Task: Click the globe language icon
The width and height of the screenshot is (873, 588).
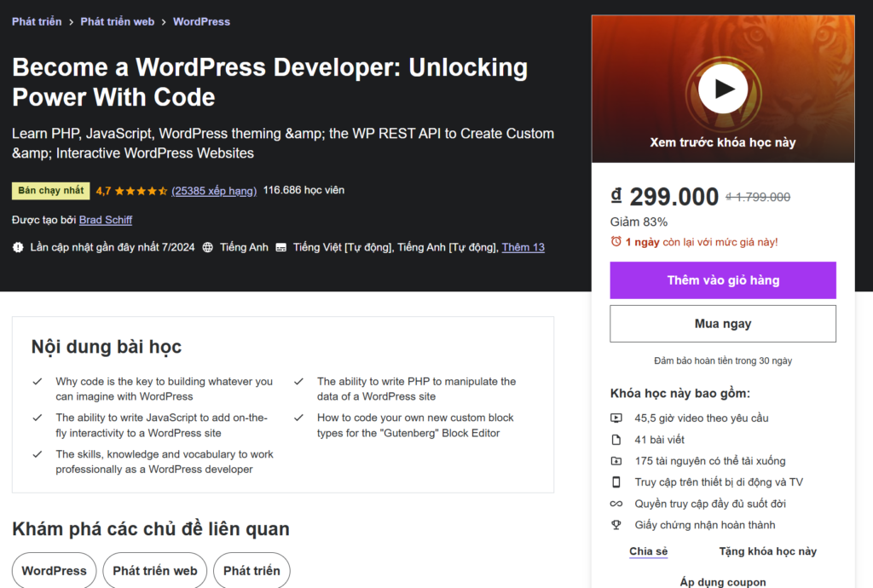Action: [208, 247]
